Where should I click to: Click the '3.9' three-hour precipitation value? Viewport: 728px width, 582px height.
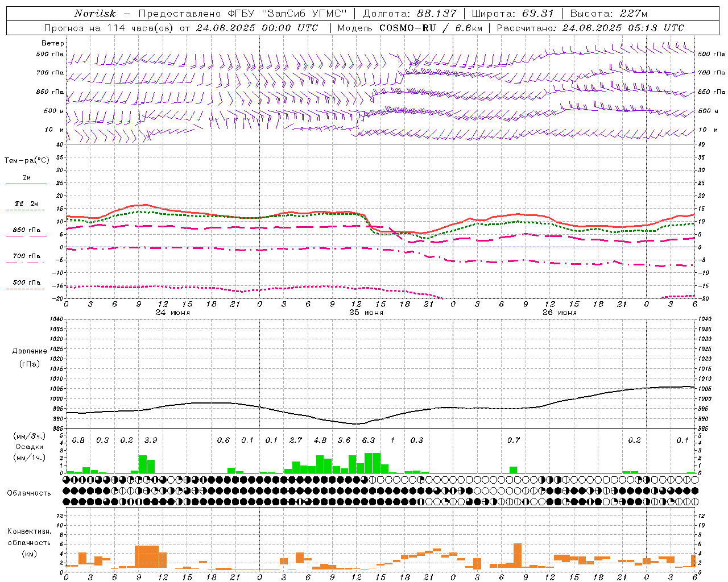pyautogui.click(x=151, y=440)
